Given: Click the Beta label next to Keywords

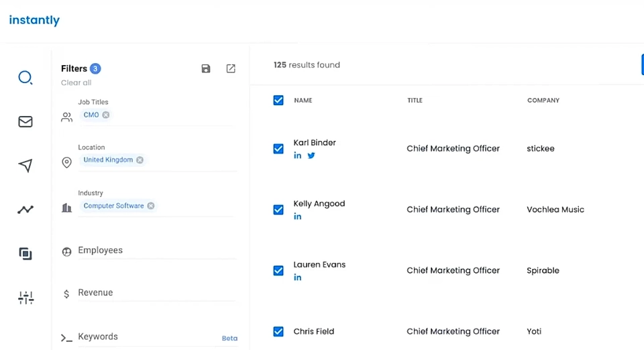Looking at the screenshot, I should [x=229, y=339].
